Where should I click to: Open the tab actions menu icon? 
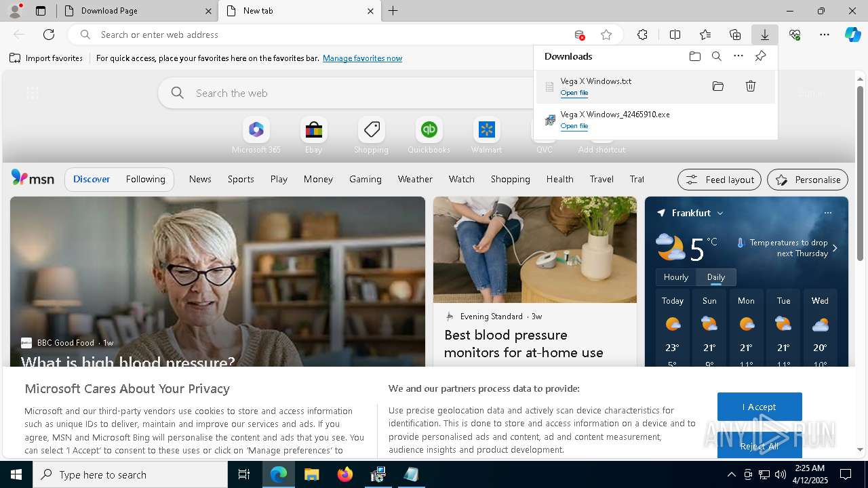coord(41,11)
